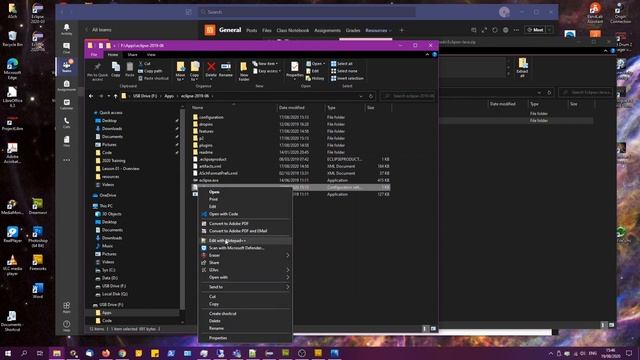640x360 pixels.
Task: Click Invert selection in the ribbon
Action: click(347, 78)
